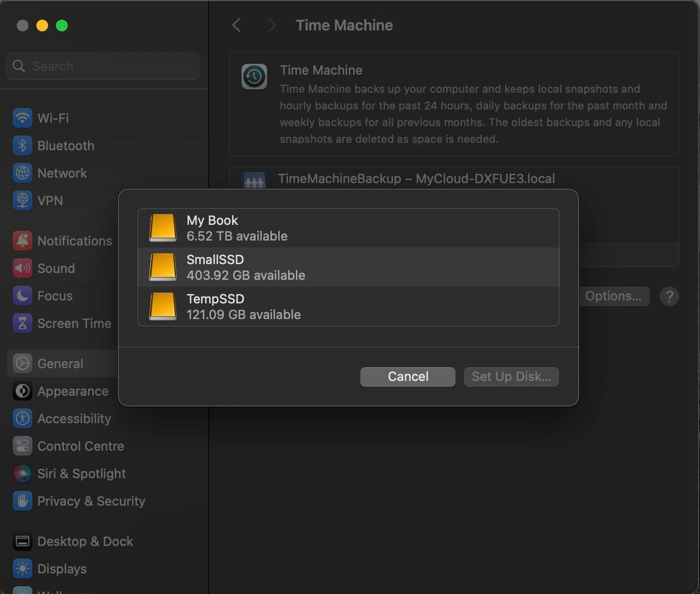Click the Set Up Disk button

(511, 377)
